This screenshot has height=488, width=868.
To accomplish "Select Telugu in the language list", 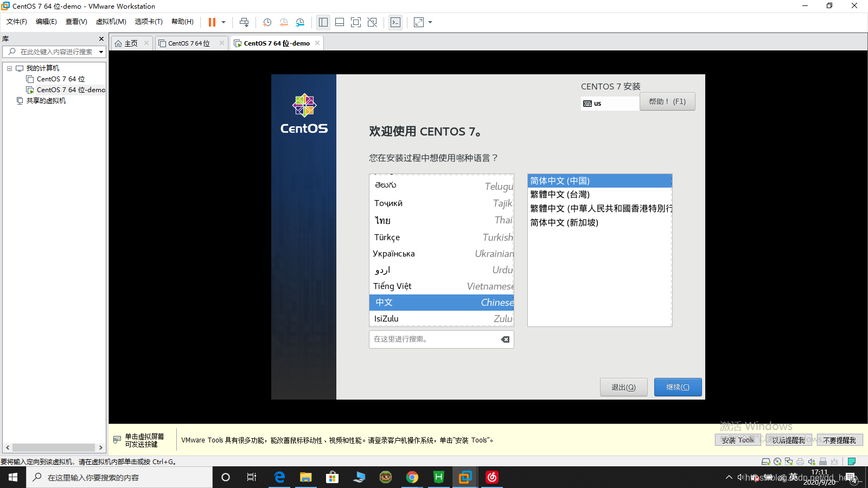I will pos(442,185).
